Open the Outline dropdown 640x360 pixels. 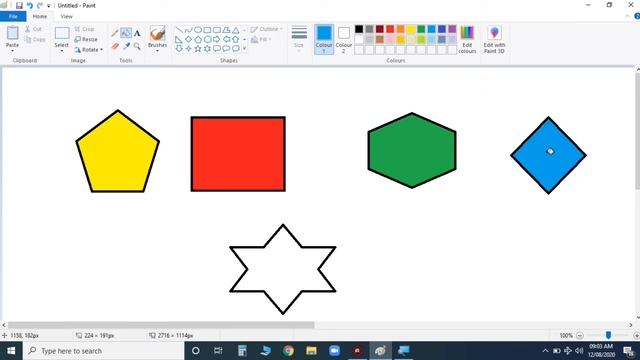click(x=267, y=29)
